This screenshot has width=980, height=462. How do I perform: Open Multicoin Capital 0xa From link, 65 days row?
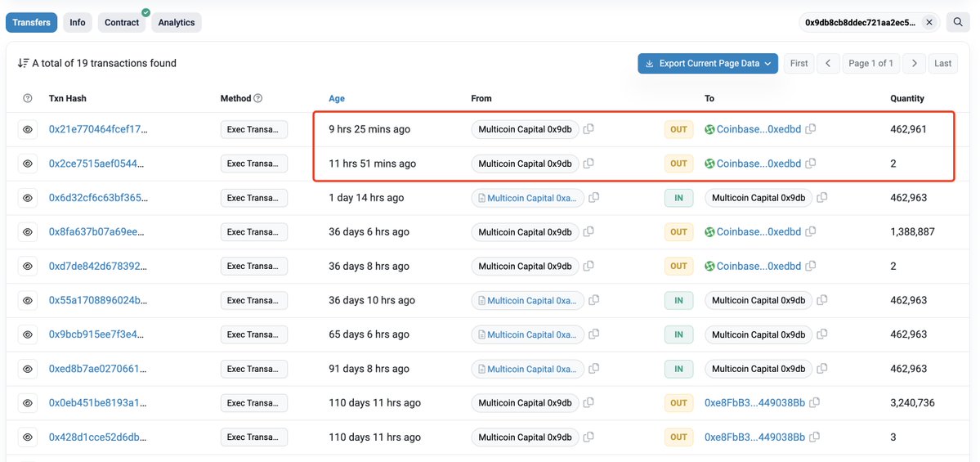532,334
